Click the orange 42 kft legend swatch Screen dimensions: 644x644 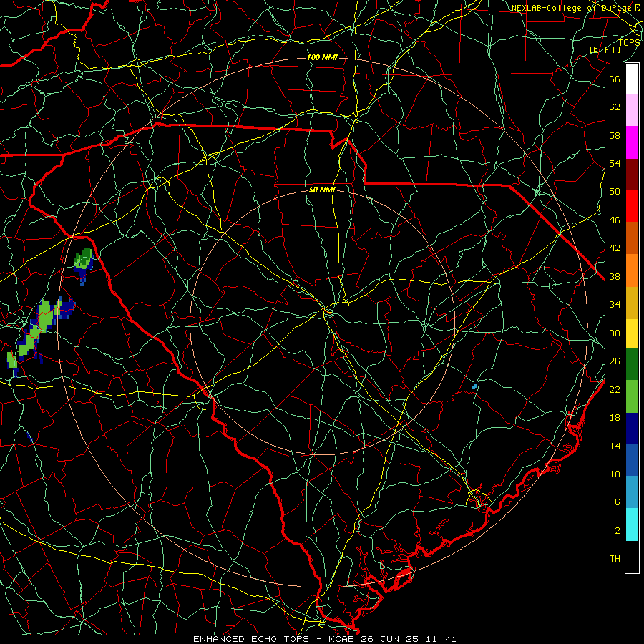632,270
